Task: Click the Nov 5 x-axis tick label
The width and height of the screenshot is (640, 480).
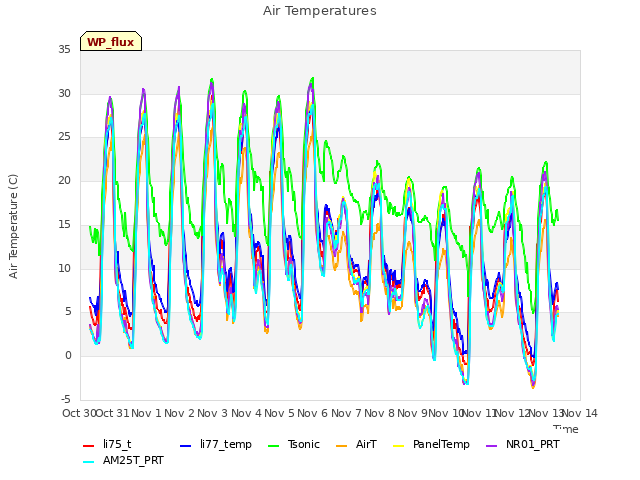Action: (x=279, y=413)
